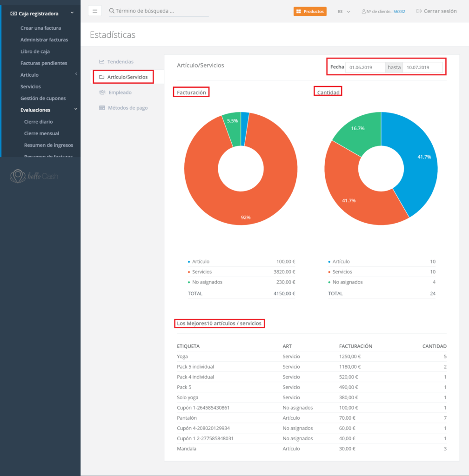The height and width of the screenshot is (476, 469).
Task: Click the orange Productos button
Action: 310,12
